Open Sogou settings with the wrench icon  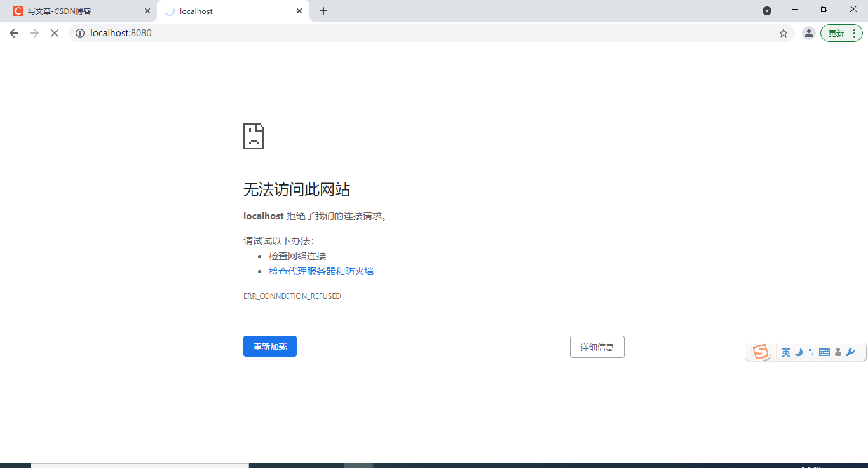(x=850, y=352)
